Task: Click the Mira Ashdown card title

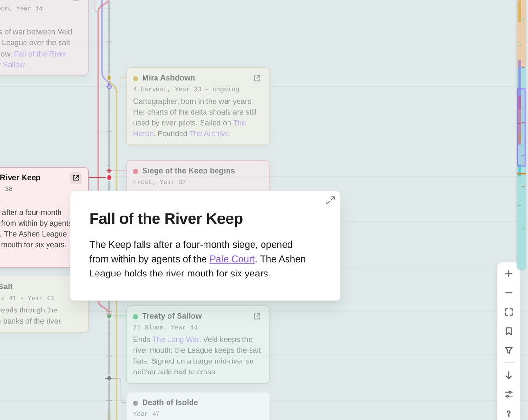Action: pos(168,78)
